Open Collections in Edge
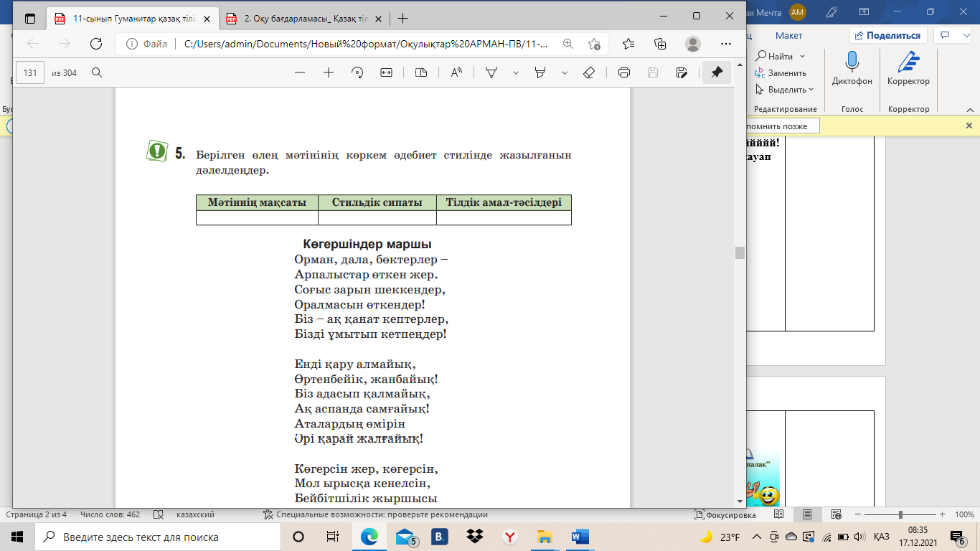980x551 pixels. tap(660, 44)
